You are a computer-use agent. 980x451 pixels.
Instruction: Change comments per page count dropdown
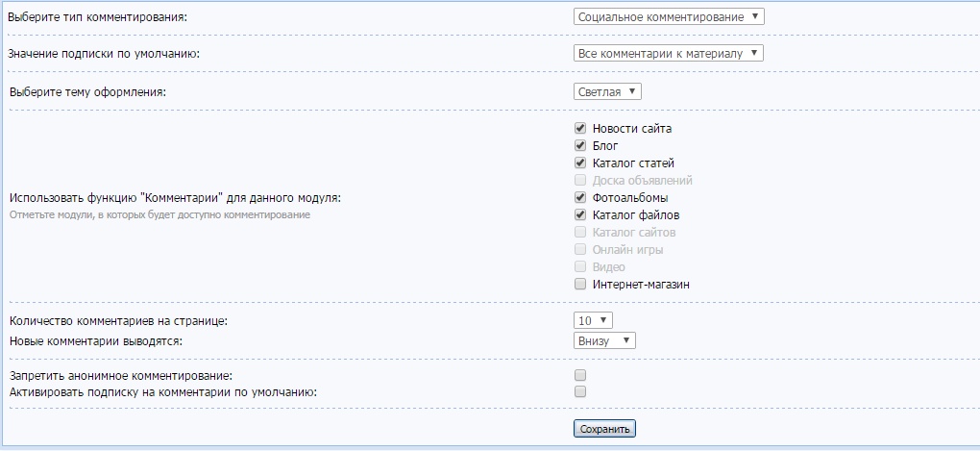tap(592, 320)
